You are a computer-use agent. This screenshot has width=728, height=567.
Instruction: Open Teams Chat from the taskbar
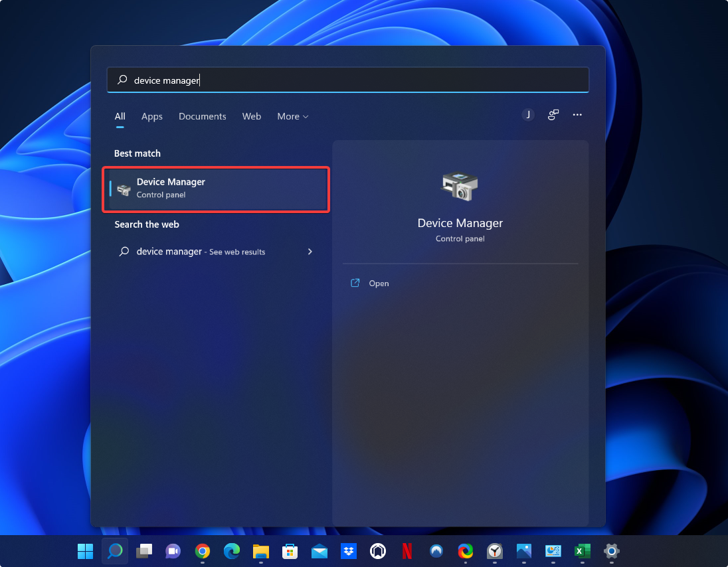(173, 551)
